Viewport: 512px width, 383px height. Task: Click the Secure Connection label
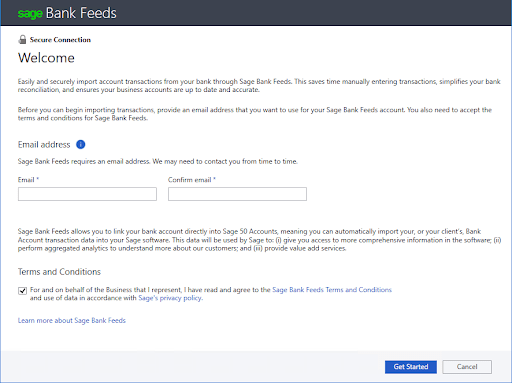pyautogui.click(x=60, y=40)
